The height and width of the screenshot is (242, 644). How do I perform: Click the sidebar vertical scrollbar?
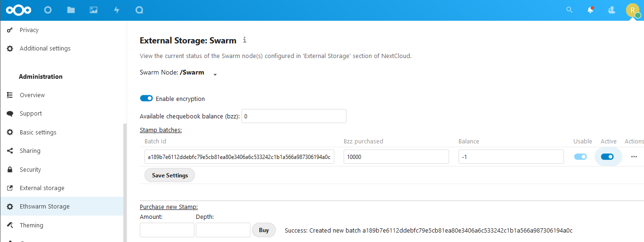tap(125, 183)
